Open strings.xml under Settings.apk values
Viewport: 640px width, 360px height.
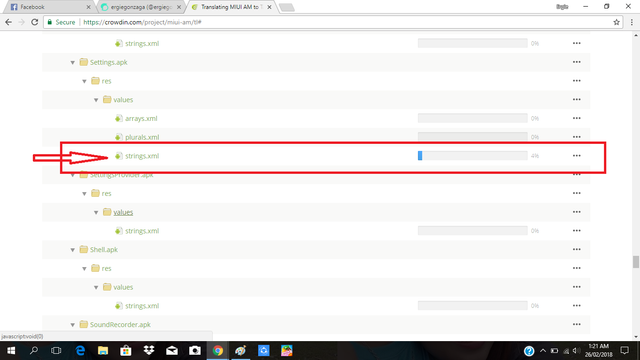coord(142,156)
